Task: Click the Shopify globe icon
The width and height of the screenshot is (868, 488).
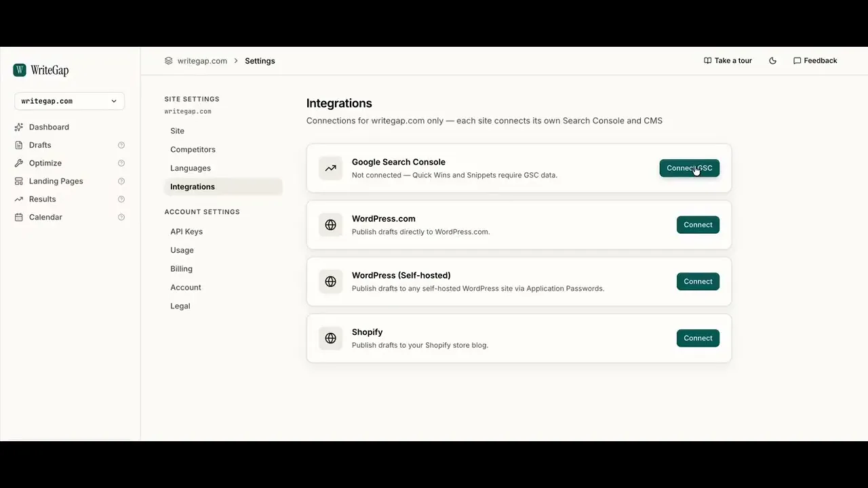Action: 330,338
